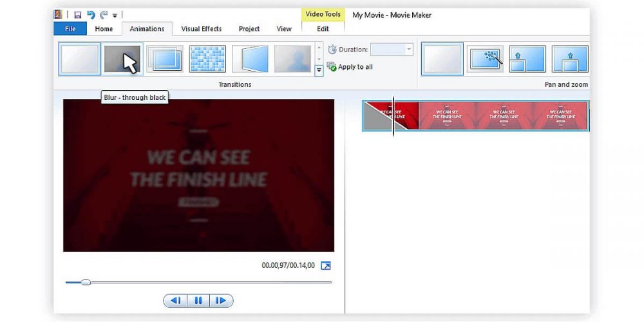Undo the last action
Image resolution: width=644 pixels, height=322 pixels.
coord(91,15)
